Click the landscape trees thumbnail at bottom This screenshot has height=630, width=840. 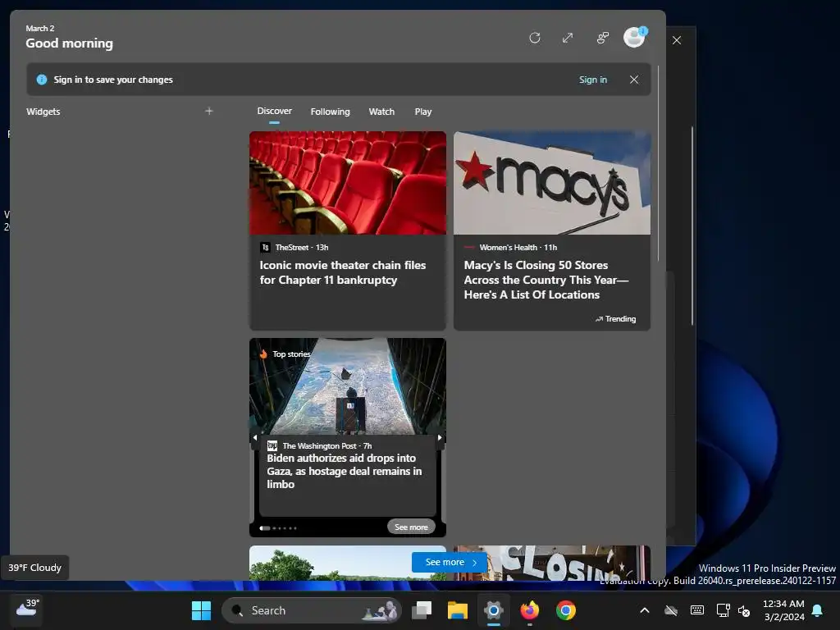[x=331, y=563]
